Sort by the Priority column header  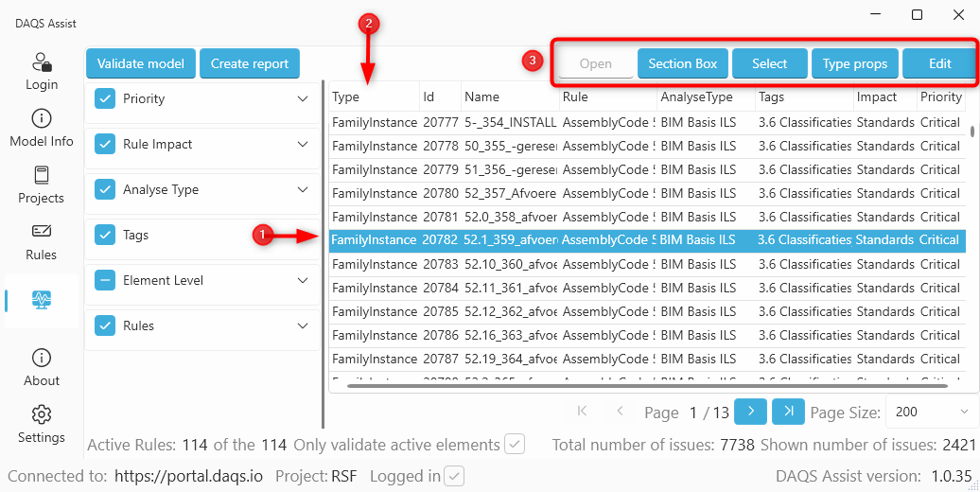tap(940, 97)
